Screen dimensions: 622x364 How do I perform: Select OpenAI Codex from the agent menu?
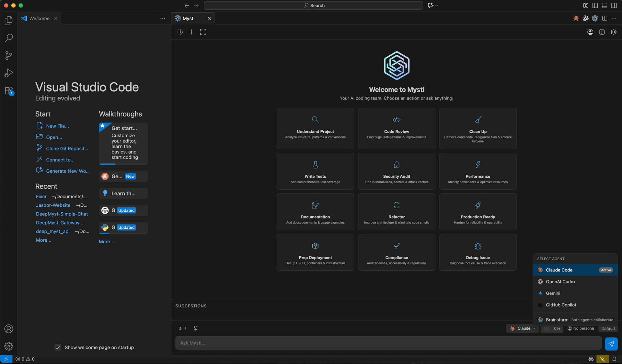pos(560,281)
